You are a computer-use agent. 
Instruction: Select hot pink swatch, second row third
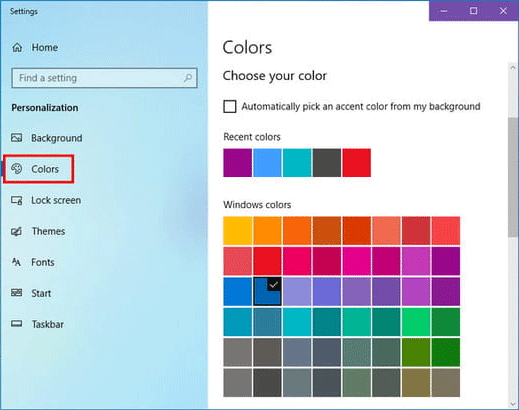coord(297,261)
